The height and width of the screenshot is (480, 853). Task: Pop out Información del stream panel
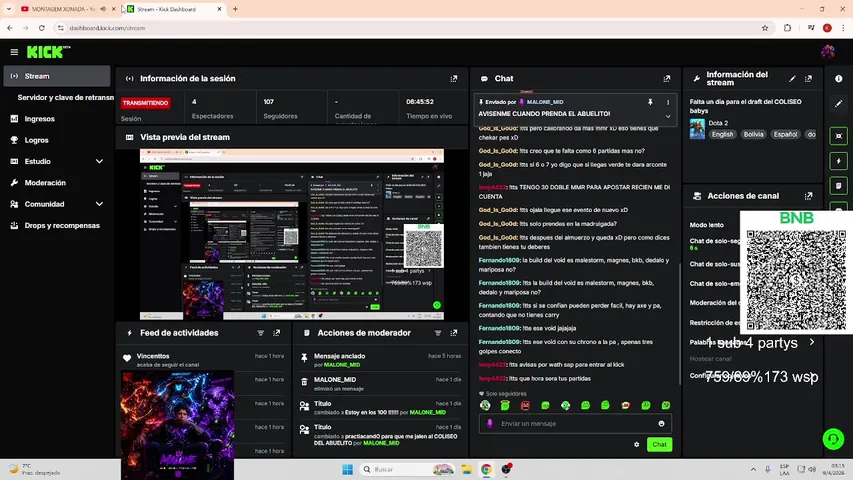808,79
